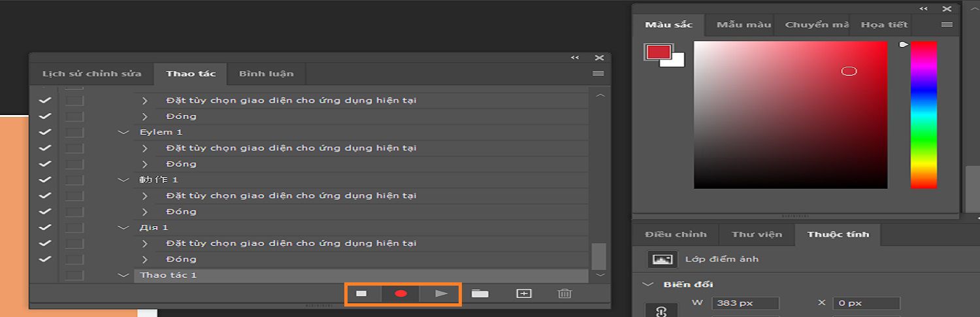Collapse the Eylem 1 action set
Viewport: 980px width, 317px height.
123,132
